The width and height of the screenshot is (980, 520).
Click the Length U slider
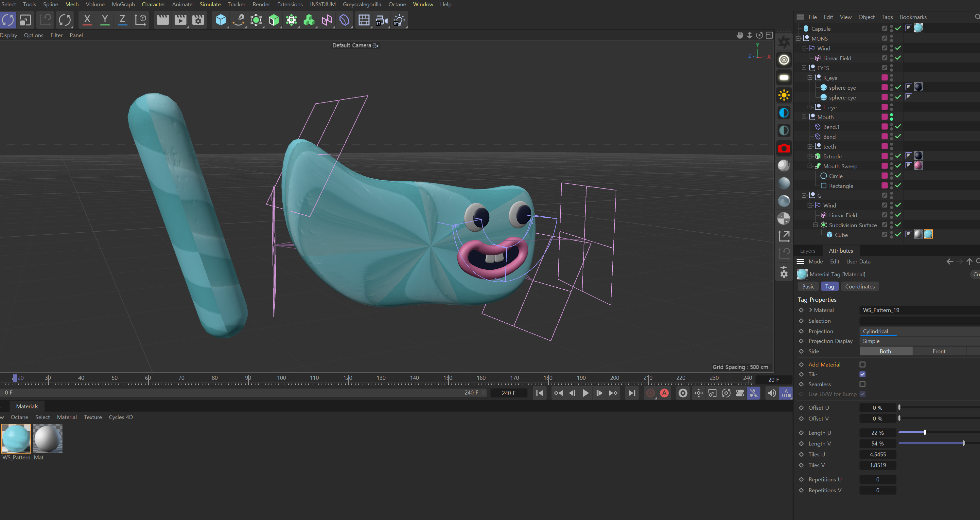pos(924,432)
